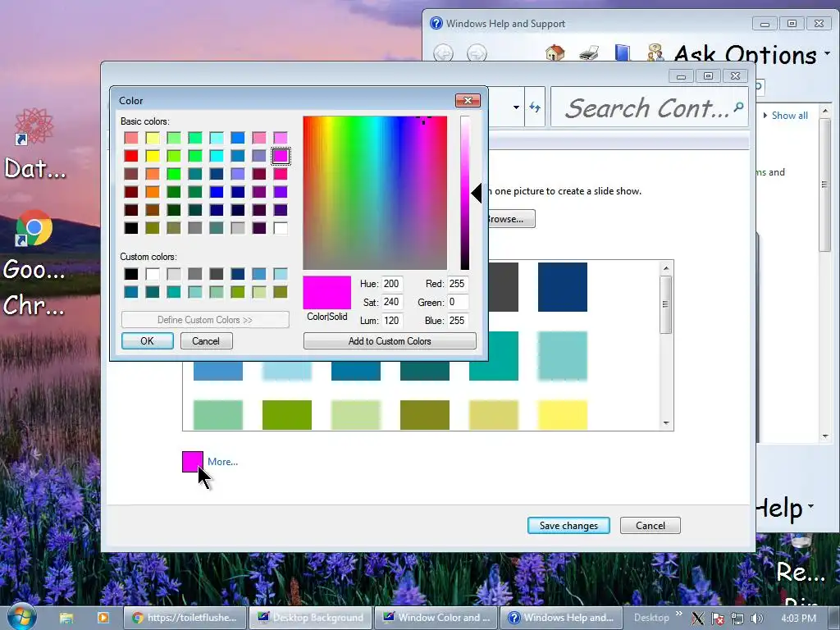Click the color list scrollbar up arrow
Image resolution: width=840 pixels, height=630 pixels.
666,268
